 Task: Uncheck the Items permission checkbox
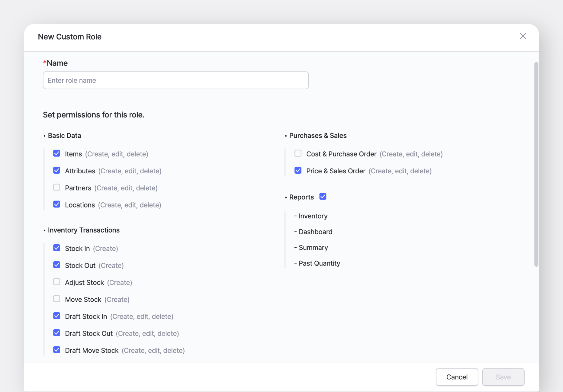tap(56, 153)
